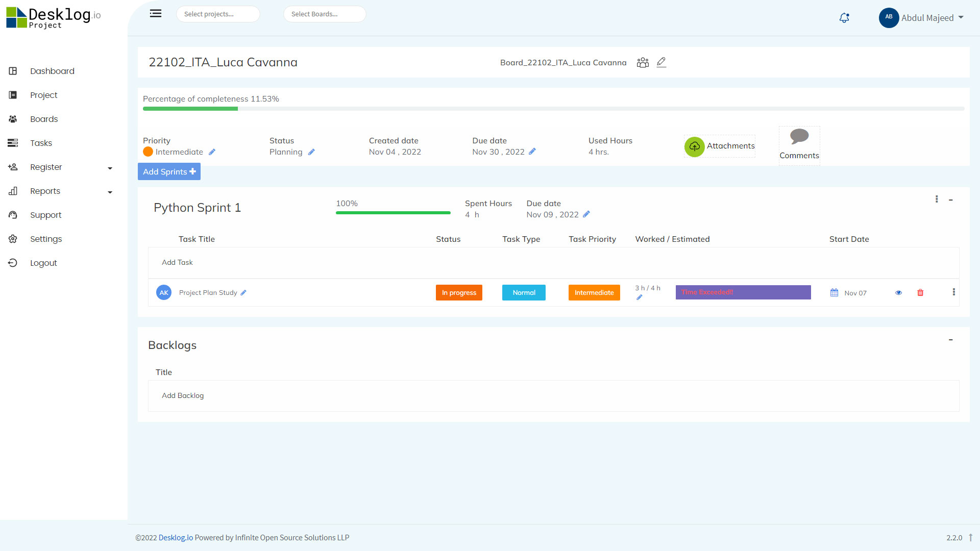The height and width of the screenshot is (551, 980).
Task: Open the Comments speech bubble
Action: [799, 136]
